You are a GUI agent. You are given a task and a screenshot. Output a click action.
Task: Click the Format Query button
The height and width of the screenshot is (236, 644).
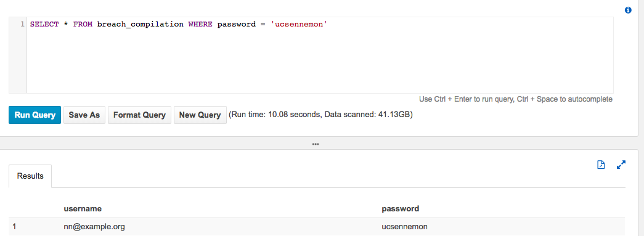coord(139,115)
